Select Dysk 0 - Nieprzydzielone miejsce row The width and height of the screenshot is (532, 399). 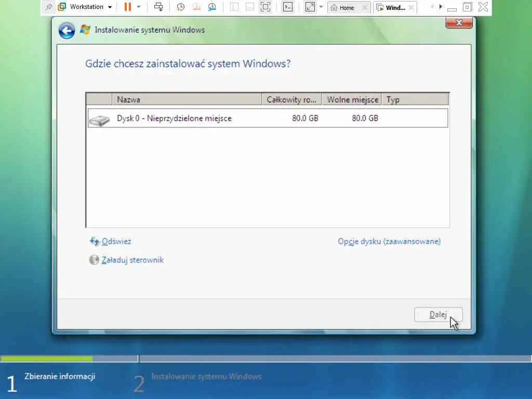268,118
